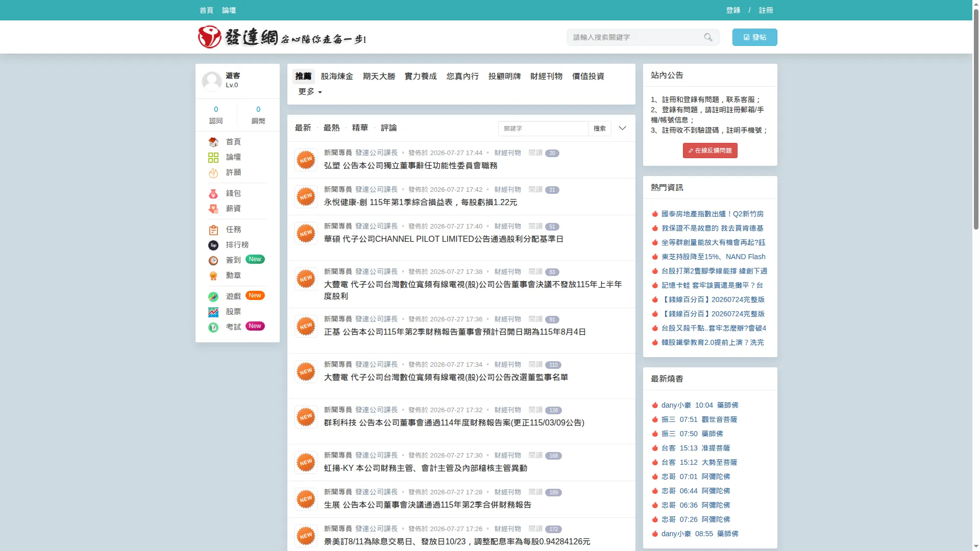
Task: Click NEW badge icon beside 永悅健康 post
Action: coord(306,196)
